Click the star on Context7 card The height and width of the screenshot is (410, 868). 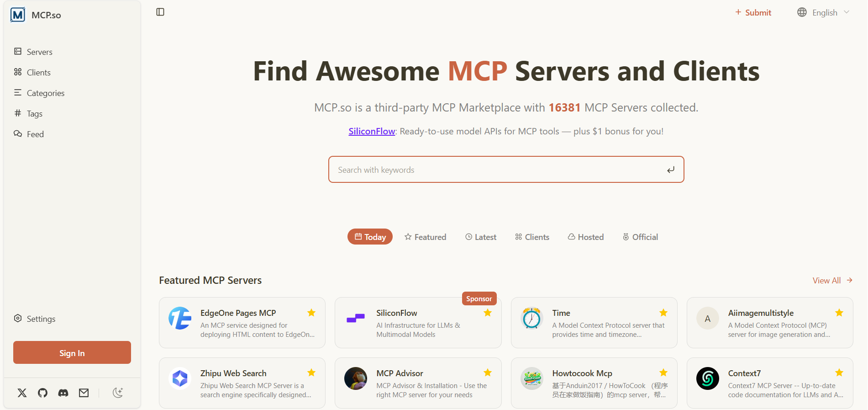tap(839, 373)
